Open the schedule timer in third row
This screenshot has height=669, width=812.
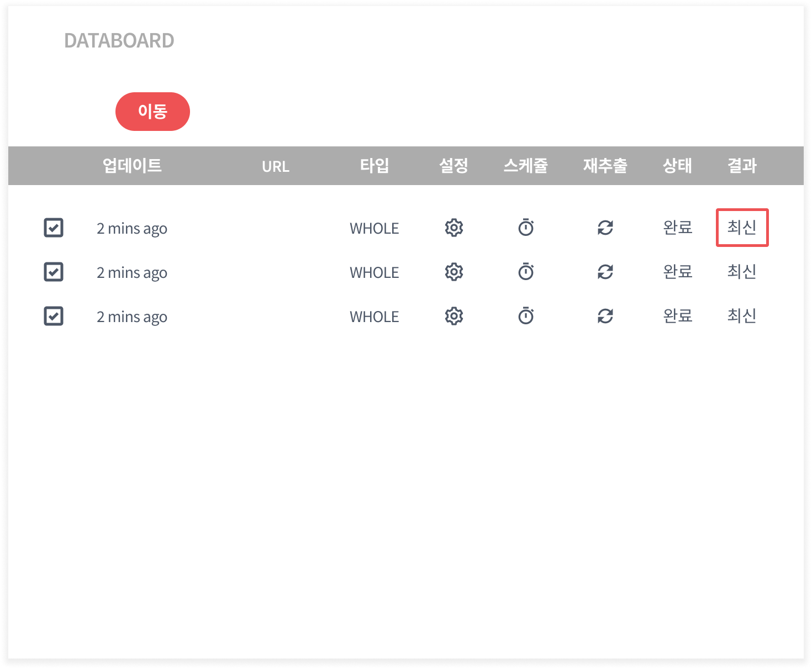point(526,316)
